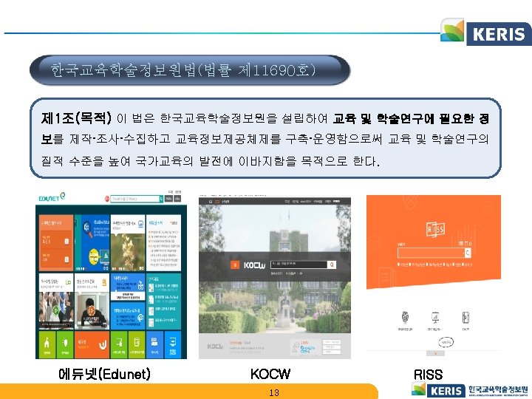Click the KERIS logo in the top corner
532x399 pixels.
485,31
